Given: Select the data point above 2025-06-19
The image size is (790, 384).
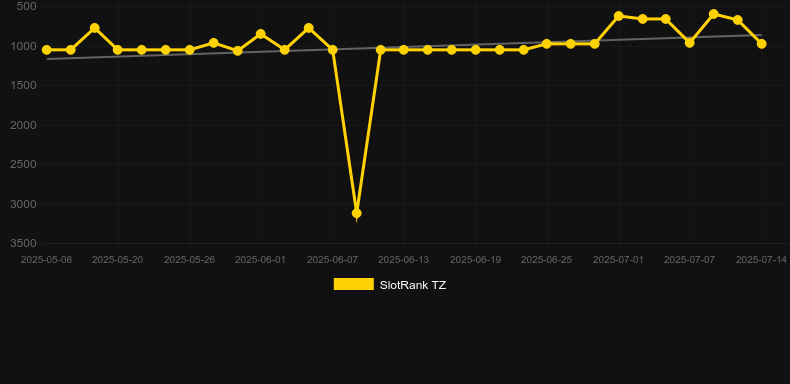Looking at the screenshot, I should point(476,50).
